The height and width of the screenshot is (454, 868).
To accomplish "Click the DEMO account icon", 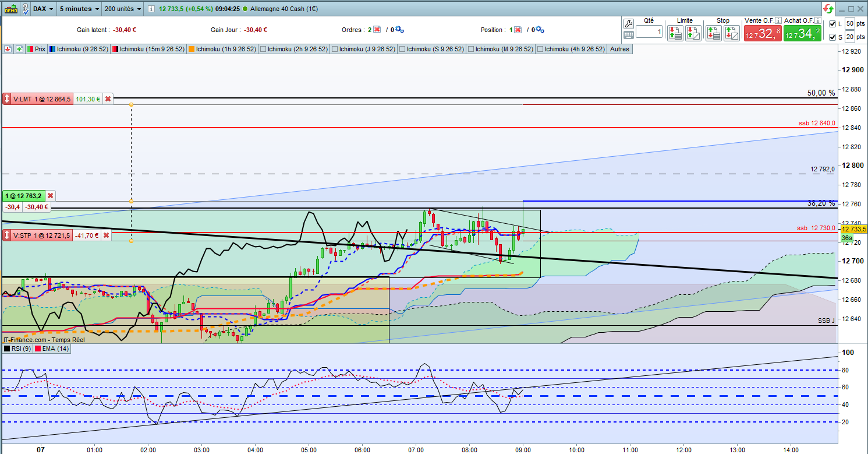I will click(10, 9).
